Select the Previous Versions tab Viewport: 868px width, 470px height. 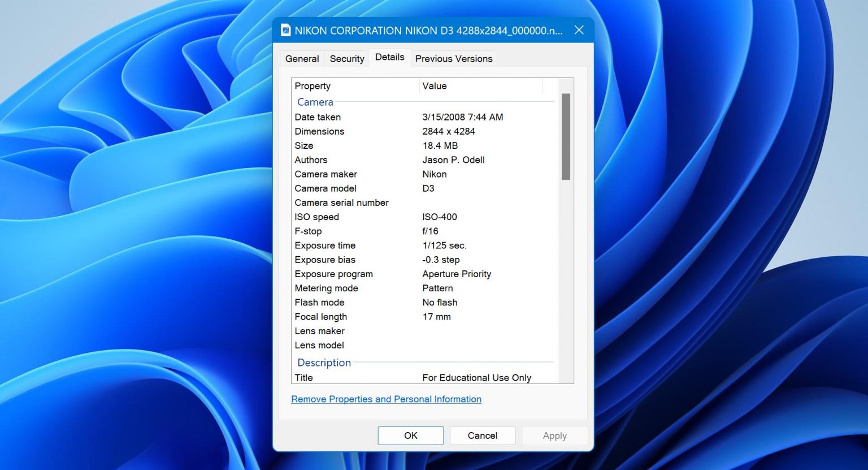tap(453, 58)
